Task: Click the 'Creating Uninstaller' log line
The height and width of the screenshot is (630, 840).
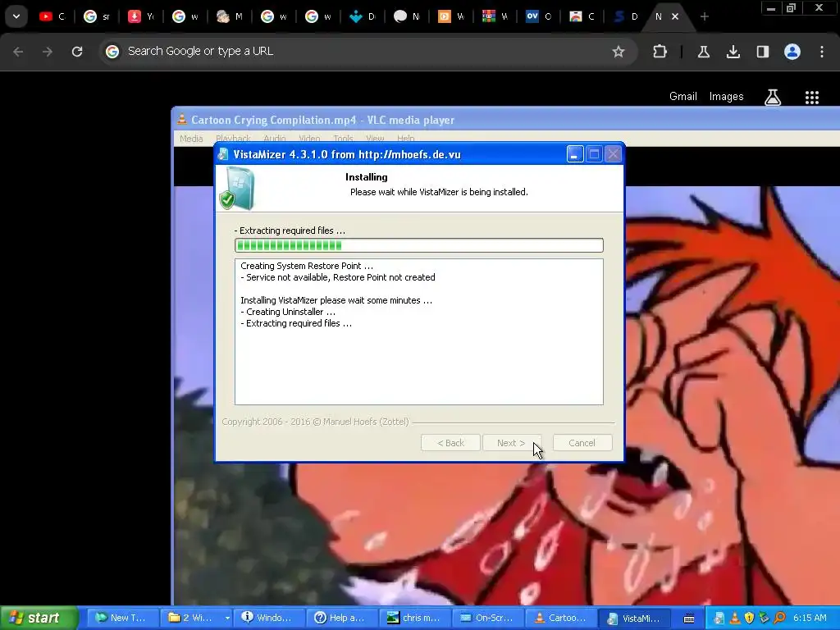Action: [x=288, y=312]
